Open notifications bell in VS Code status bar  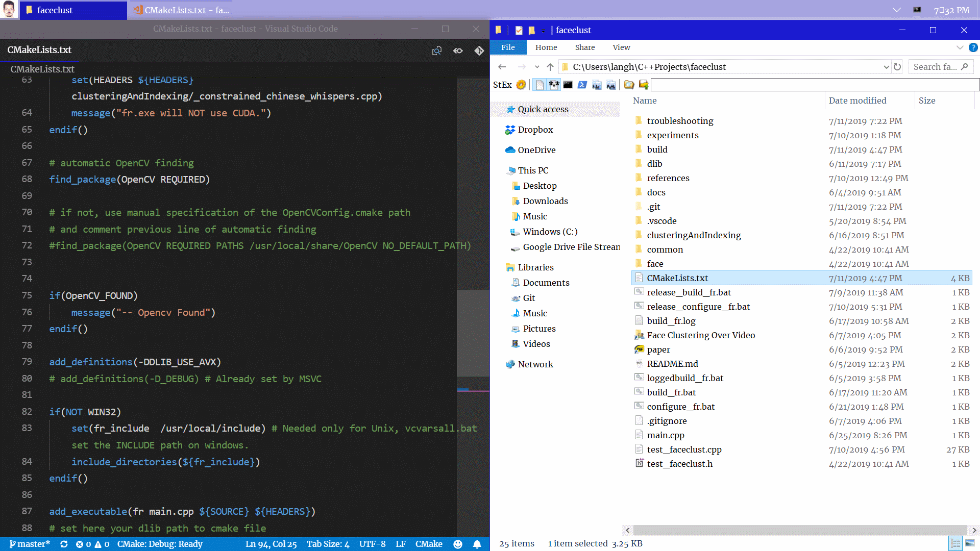click(x=477, y=544)
